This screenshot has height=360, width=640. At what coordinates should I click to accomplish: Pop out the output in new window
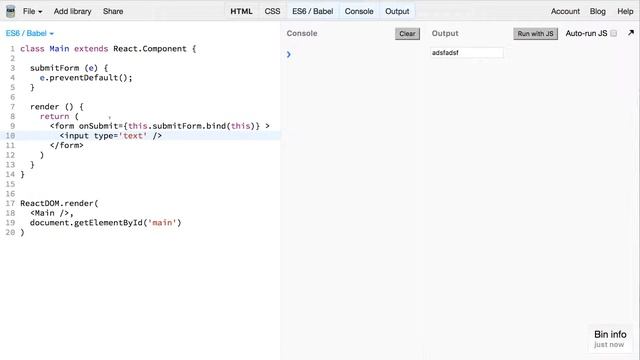click(631, 33)
